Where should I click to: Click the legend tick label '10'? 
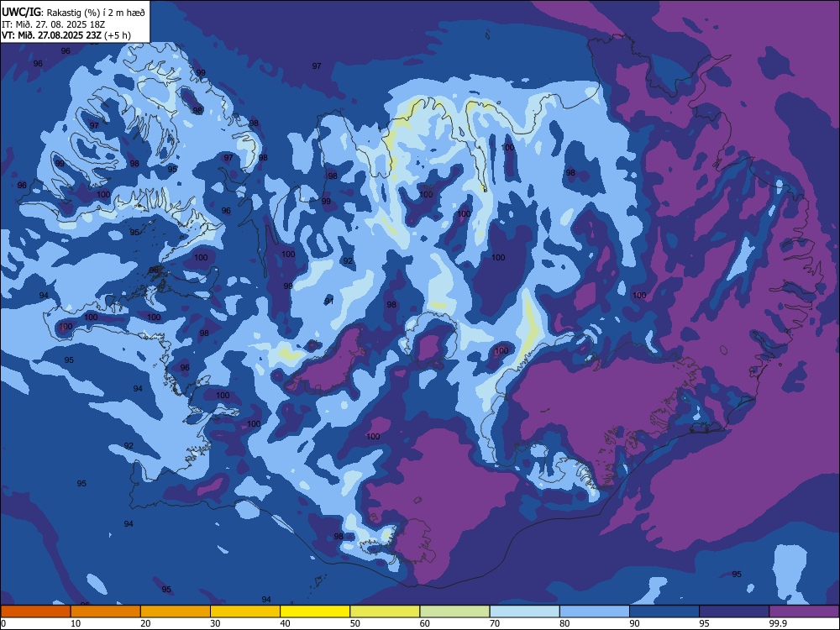[76, 623]
